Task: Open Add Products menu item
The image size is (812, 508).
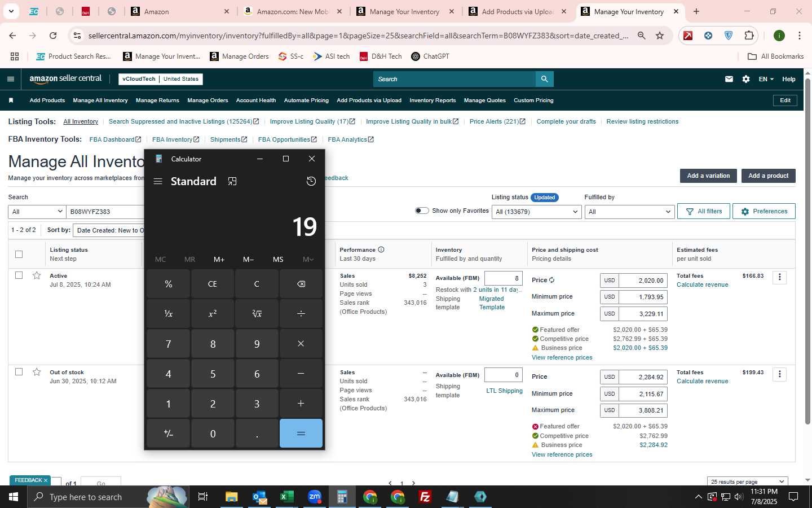Action: click(x=47, y=100)
